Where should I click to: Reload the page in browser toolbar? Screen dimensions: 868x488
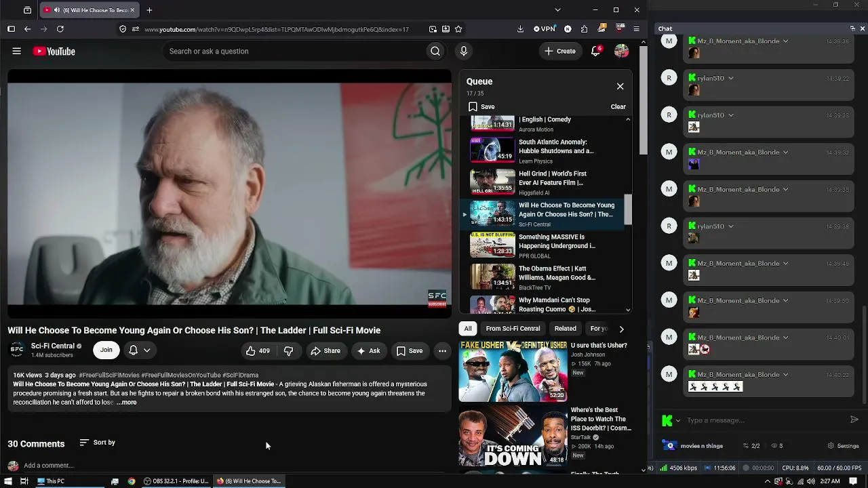tap(60, 29)
